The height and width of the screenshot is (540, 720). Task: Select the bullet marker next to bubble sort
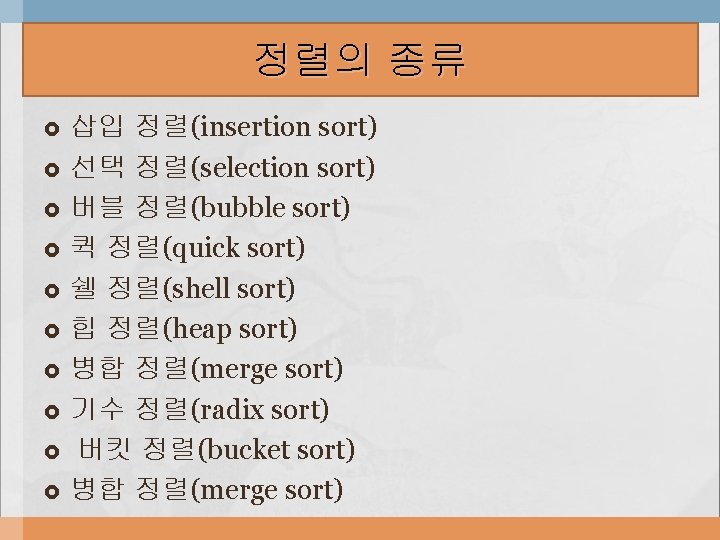point(54,211)
